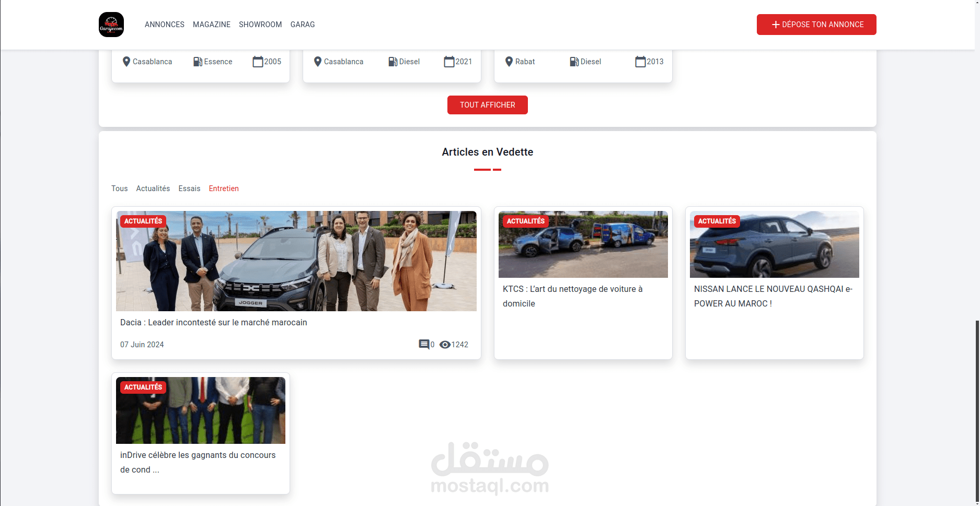This screenshot has height=506, width=980.
Task: Click the comments icon on Dacia article
Action: pos(424,345)
